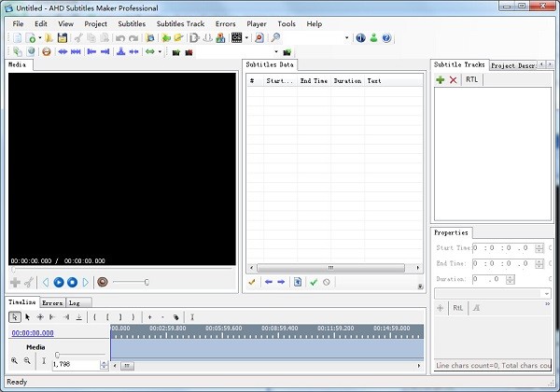
Task: Switch to the Errors tab near timeline
Action: [x=52, y=302]
